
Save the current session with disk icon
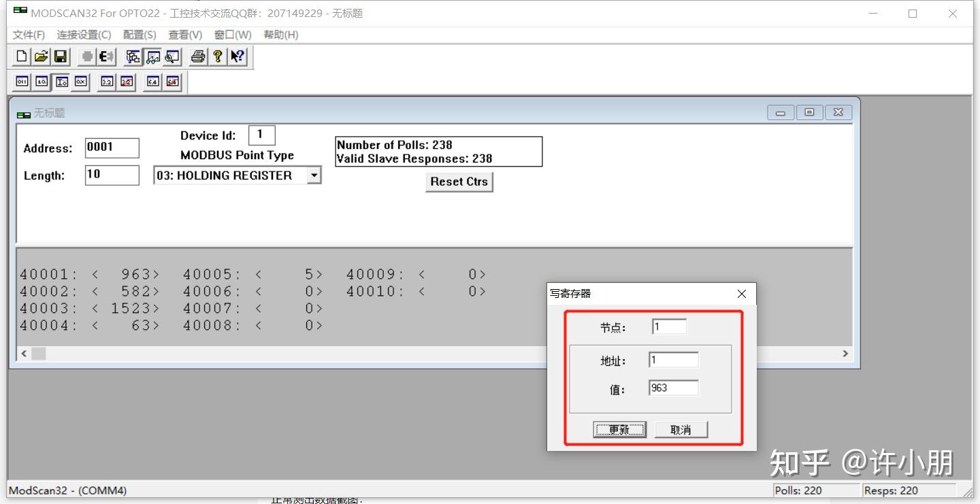[x=60, y=56]
